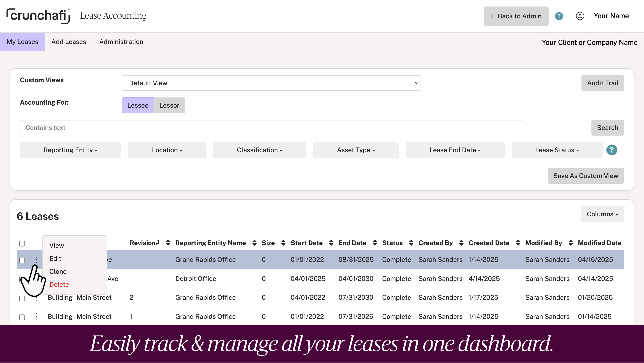
Task: Click the Audit Trail button
Action: 602,83
